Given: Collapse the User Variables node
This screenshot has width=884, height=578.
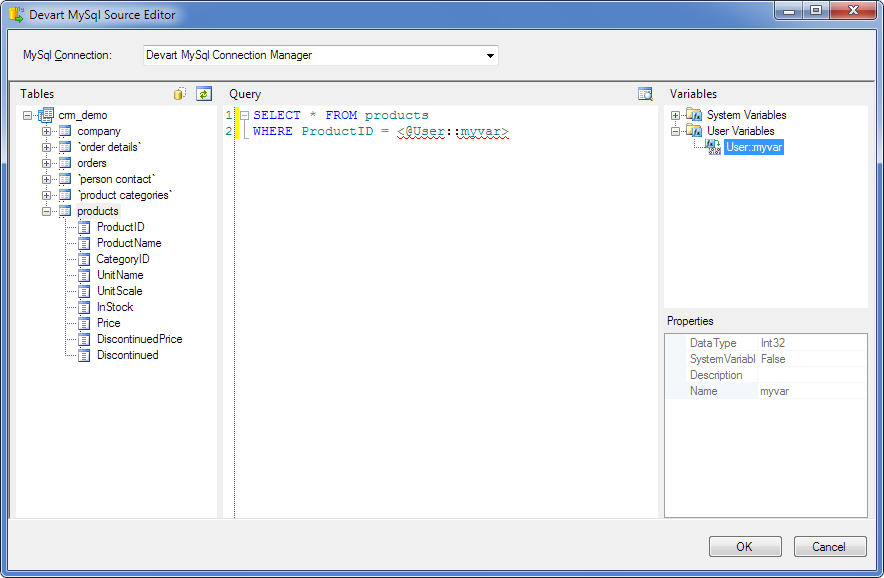Looking at the screenshot, I should [x=675, y=131].
